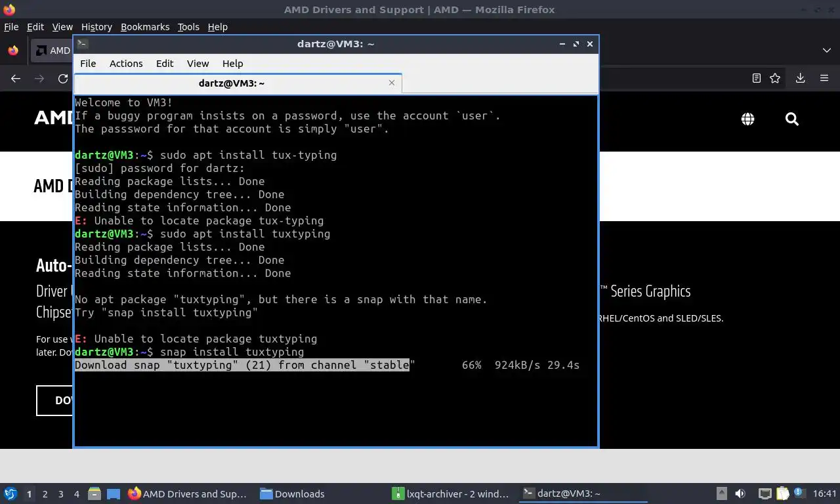Close the dartz@VM3 terminal tab

392,83
